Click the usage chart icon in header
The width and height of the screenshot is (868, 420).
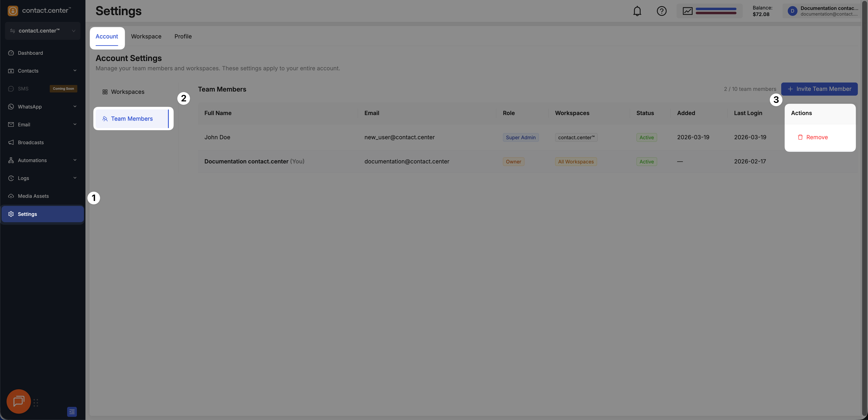[x=687, y=11]
